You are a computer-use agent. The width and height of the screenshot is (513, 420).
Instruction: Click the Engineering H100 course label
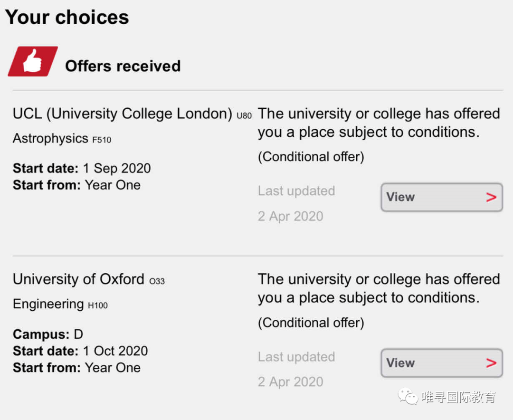(x=60, y=305)
